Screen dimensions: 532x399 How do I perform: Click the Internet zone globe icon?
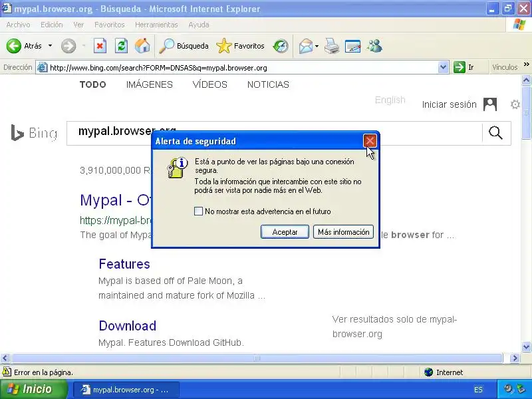pos(428,372)
